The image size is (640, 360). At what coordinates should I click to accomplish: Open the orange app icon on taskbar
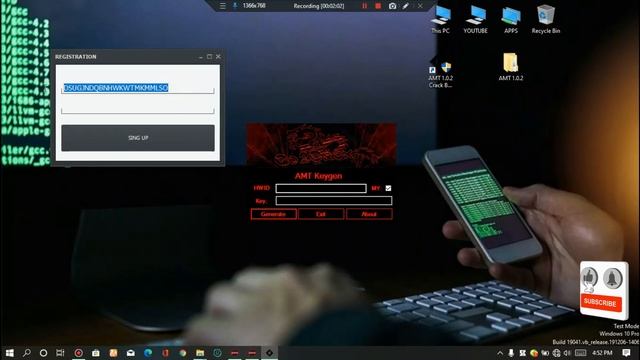pos(113,353)
